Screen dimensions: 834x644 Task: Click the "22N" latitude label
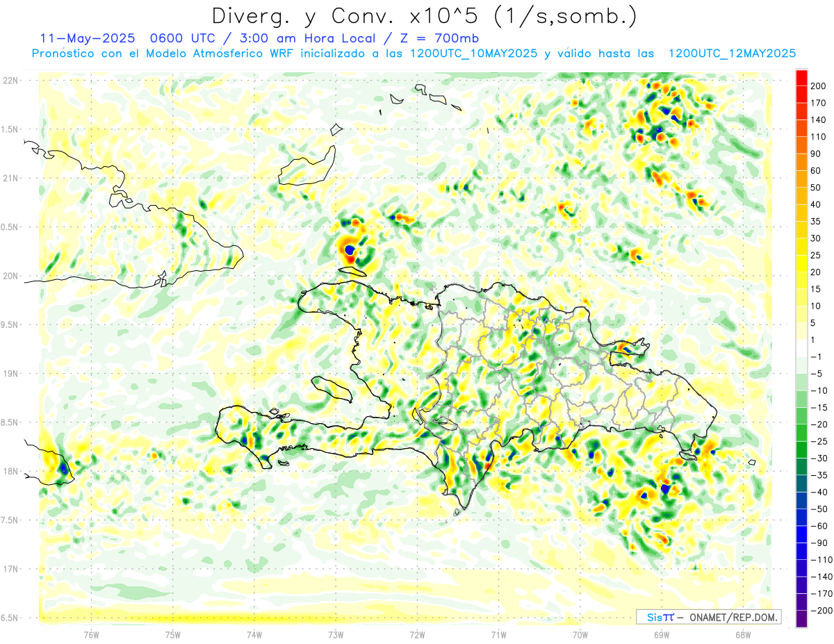point(10,81)
